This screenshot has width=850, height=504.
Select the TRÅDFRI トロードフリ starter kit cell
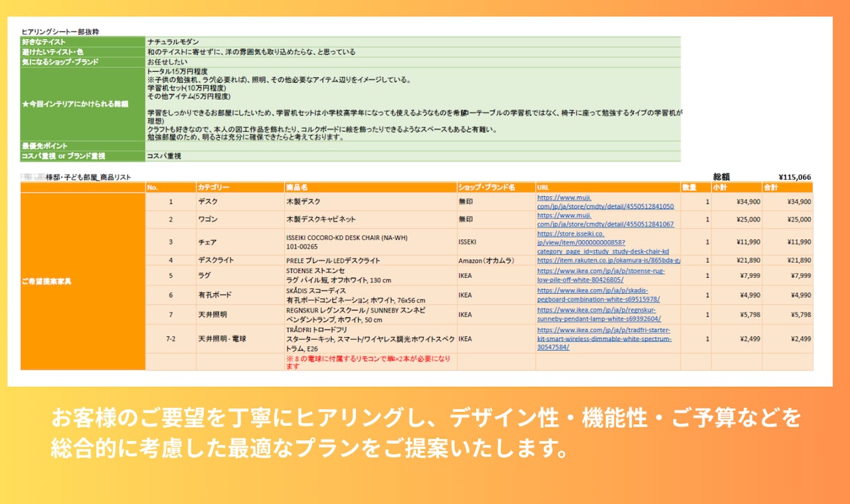371,339
